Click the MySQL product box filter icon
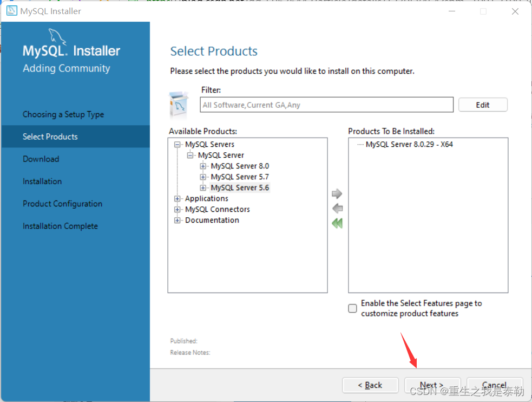This screenshot has height=402, width=532. (179, 104)
